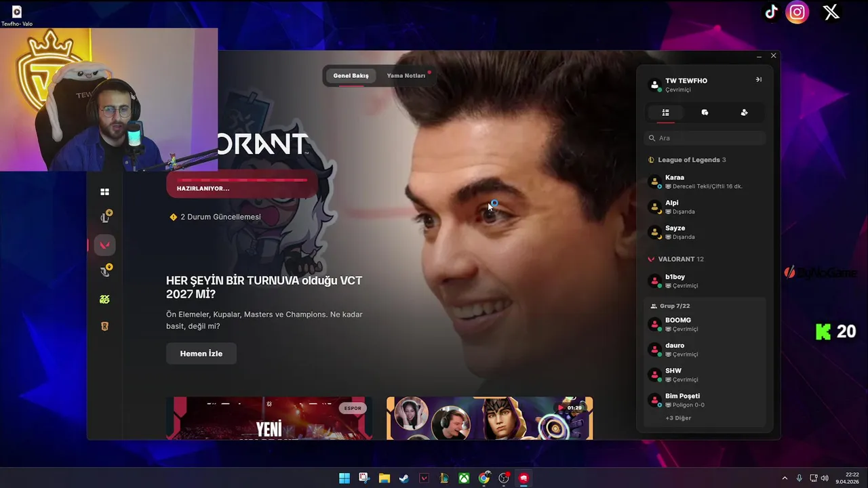Click the TikTok icon in overlay

tap(771, 12)
